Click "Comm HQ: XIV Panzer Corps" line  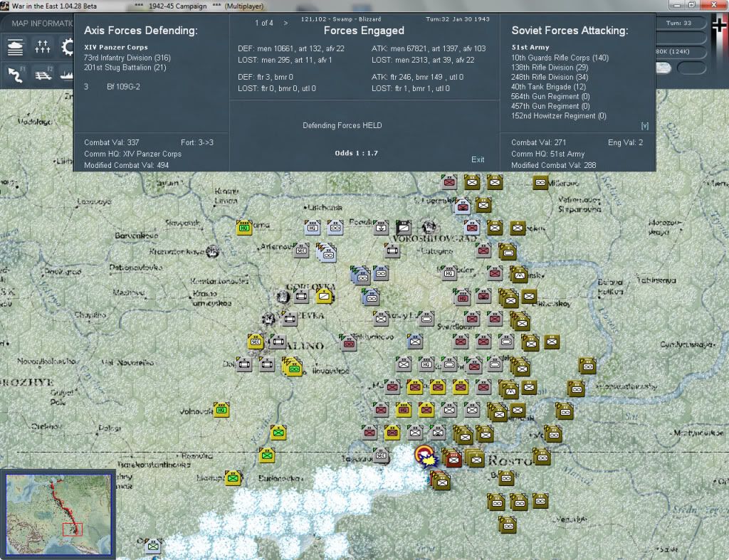click(x=132, y=154)
